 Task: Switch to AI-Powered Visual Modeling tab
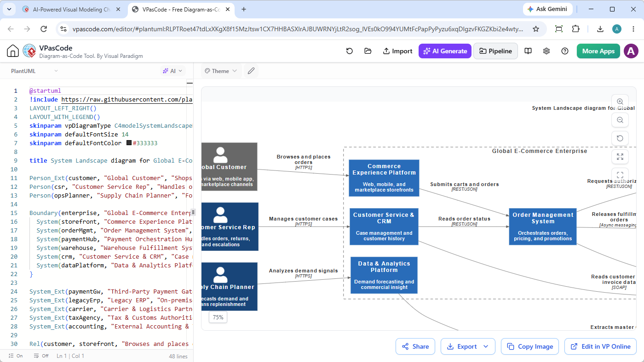[x=72, y=9]
